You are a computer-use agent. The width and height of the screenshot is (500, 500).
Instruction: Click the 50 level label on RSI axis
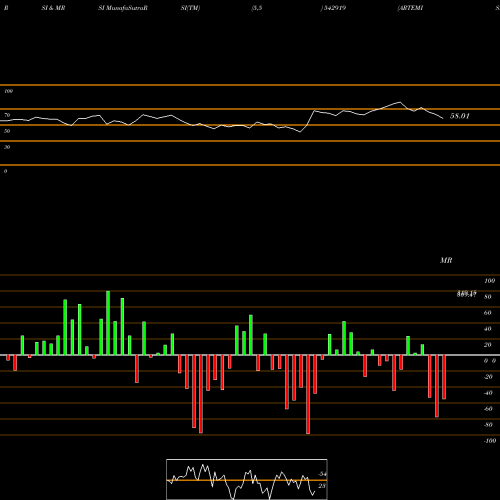point(7,131)
